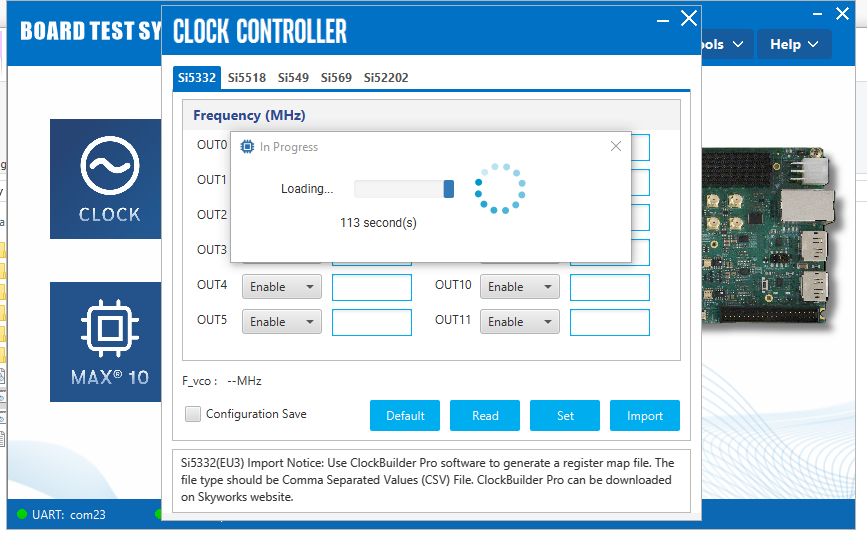Open the MAX 10 tile in Board Test System

click(106, 342)
